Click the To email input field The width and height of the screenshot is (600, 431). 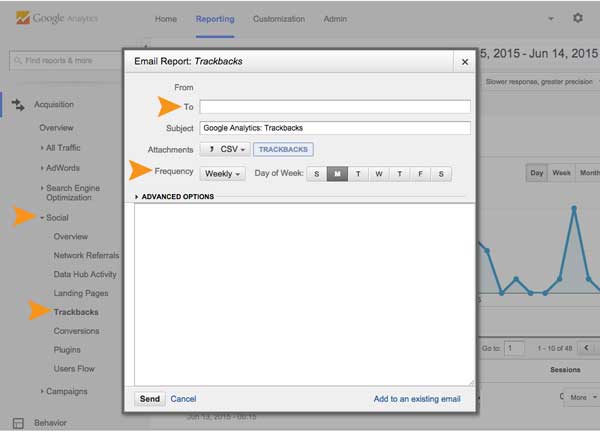point(335,107)
